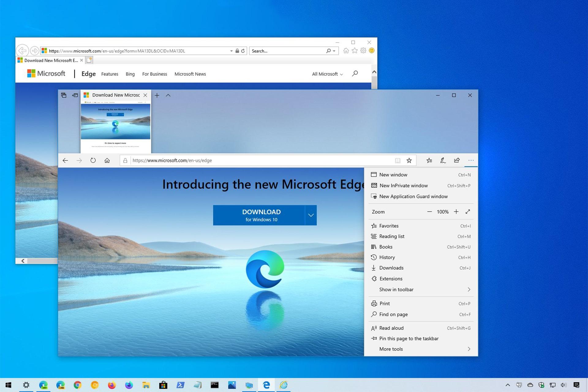This screenshot has width=588, height=392.
Task: Click the Reading view icon in Edge address bar
Action: (x=398, y=160)
